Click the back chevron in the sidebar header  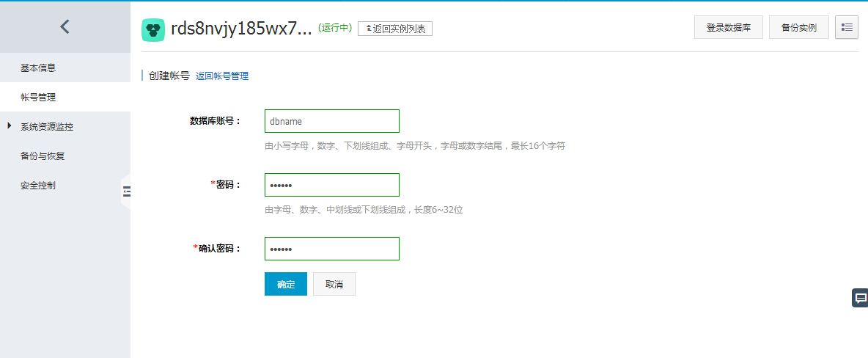pos(65,27)
